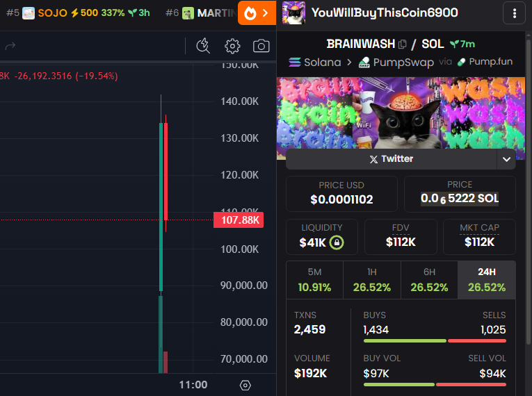Viewport: 532px width, 396px height.
Task: Click the -19.54% change readout
Action: (x=97, y=76)
